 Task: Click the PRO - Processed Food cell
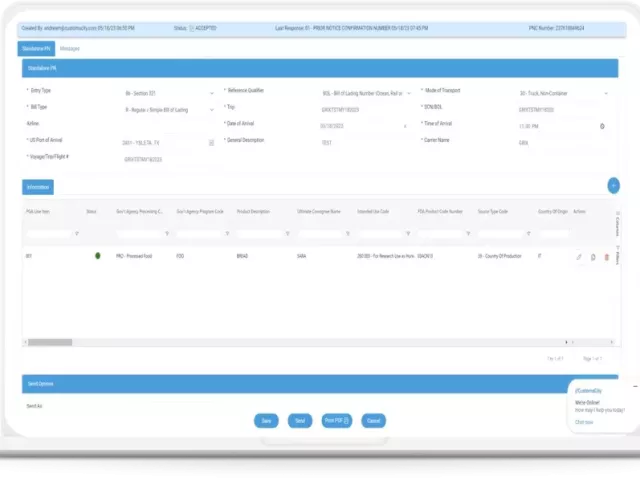tap(134, 256)
